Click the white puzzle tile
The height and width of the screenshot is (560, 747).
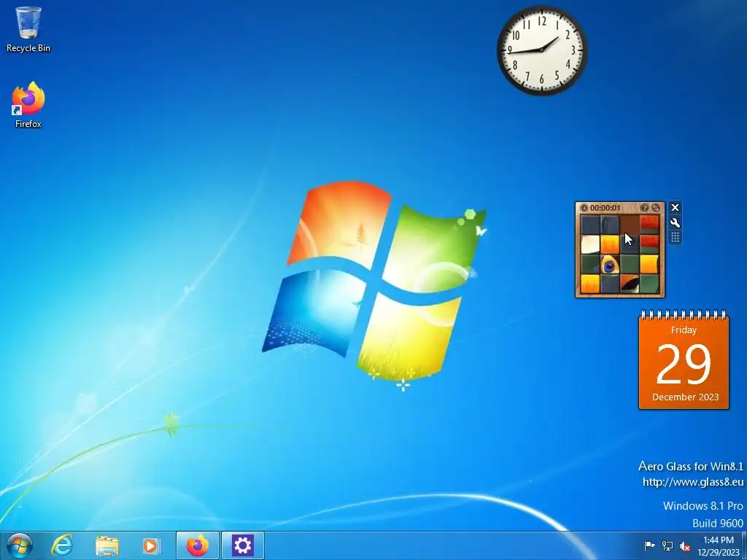[589, 245]
